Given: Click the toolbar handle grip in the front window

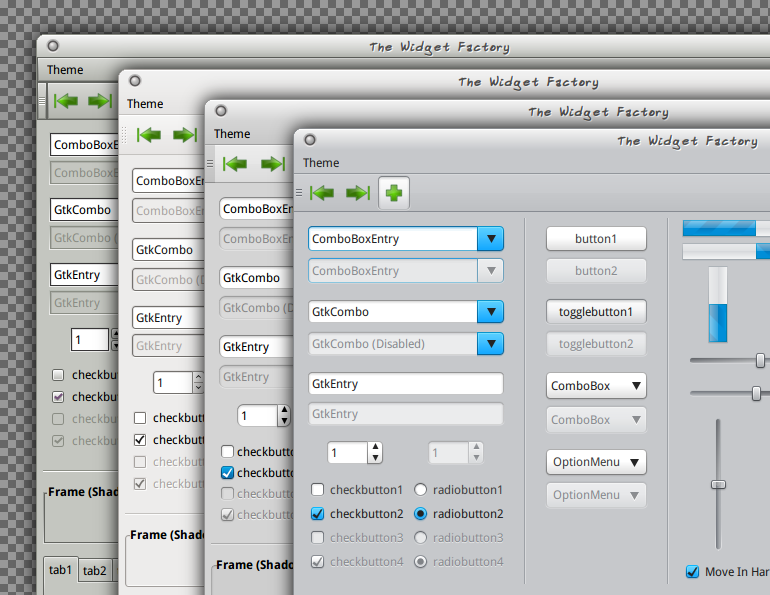Looking at the screenshot, I should coord(299,193).
